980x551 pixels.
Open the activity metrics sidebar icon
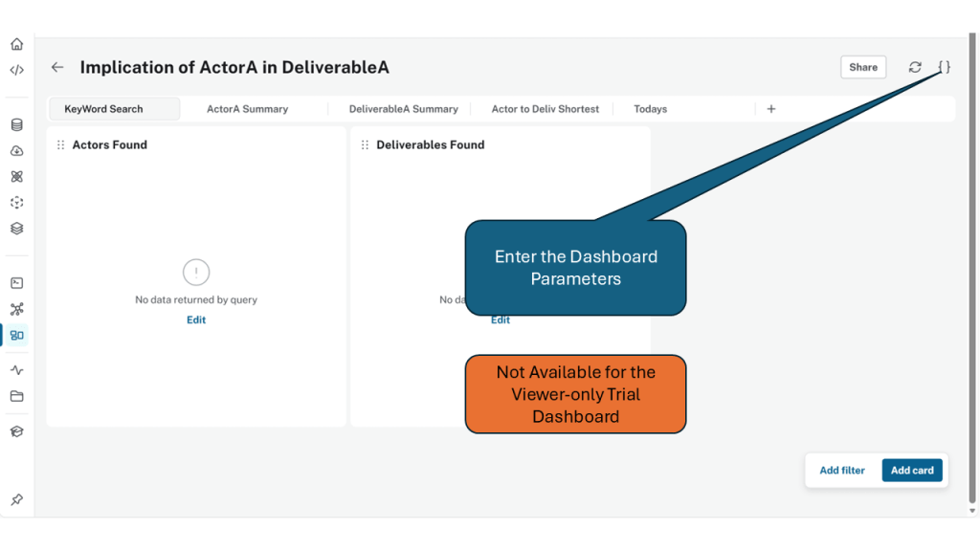(x=16, y=370)
